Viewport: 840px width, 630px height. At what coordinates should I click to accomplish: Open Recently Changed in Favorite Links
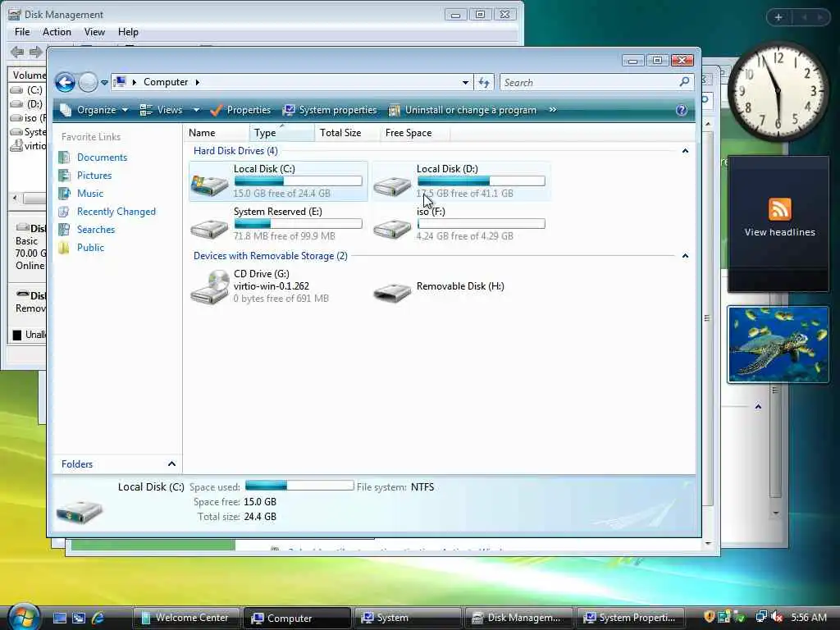[x=116, y=212]
